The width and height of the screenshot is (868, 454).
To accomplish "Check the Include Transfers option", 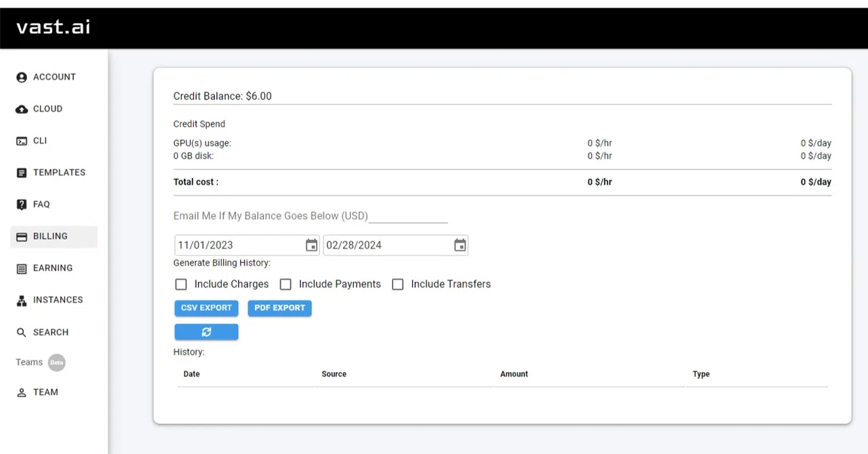I will [398, 285].
